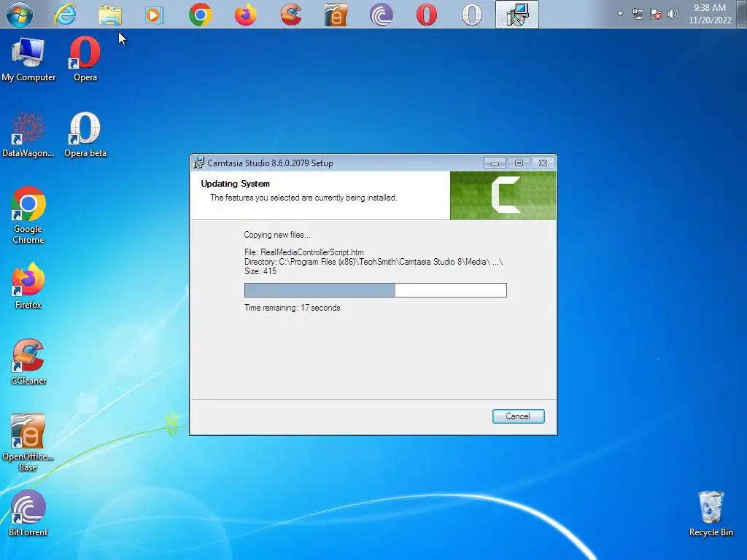
Task: Select the Recycle Bin desktop icon
Action: (x=711, y=514)
